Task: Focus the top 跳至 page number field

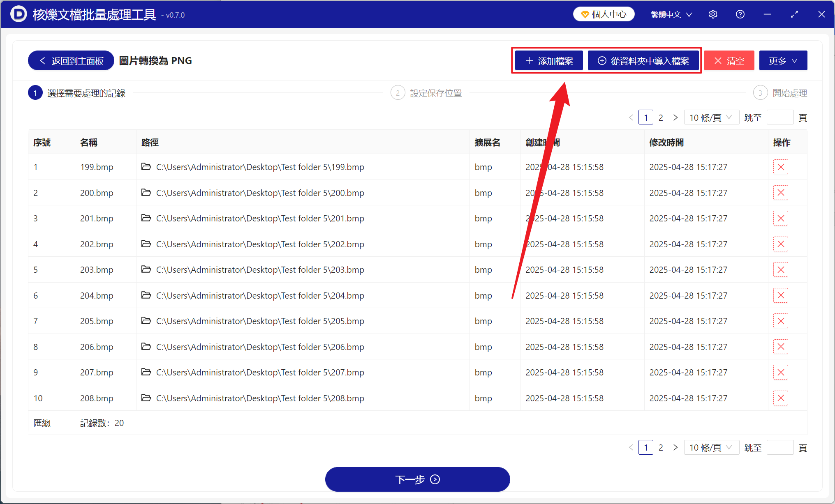Action: (x=780, y=117)
